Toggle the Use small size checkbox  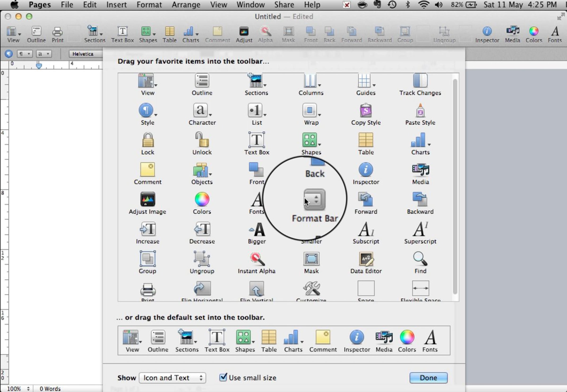[223, 377]
